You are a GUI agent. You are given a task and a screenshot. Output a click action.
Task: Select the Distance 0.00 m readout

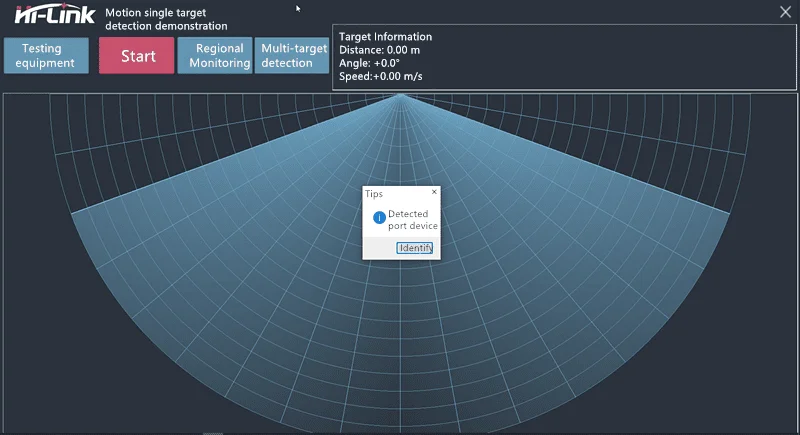click(385, 50)
